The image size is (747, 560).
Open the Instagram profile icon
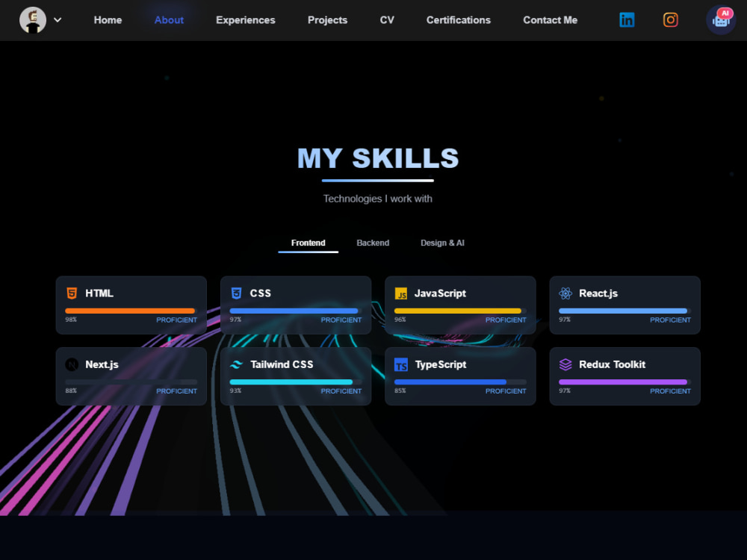point(670,20)
